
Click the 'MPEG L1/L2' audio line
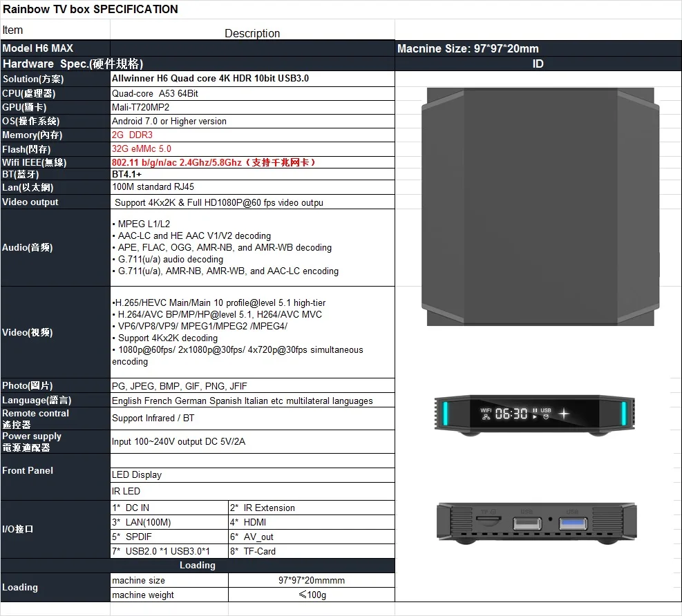(141, 224)
